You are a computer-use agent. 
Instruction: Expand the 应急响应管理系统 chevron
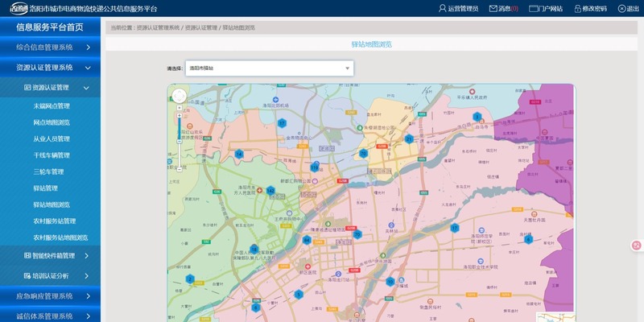point(89,296)
